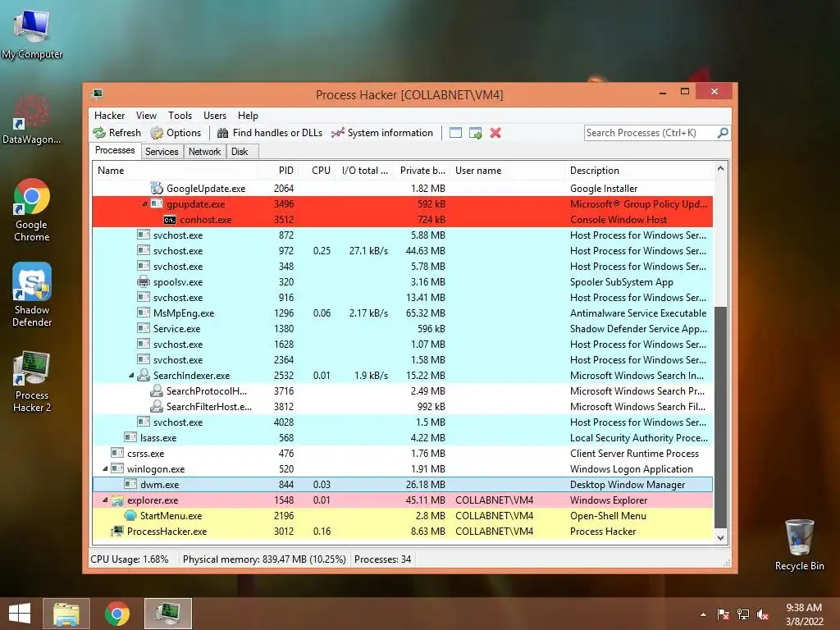The width and height of the screenshot is (840, 630).
Task: Click the Refresh toolbar button
Action: pyautogui.click(x=116, y=133)
